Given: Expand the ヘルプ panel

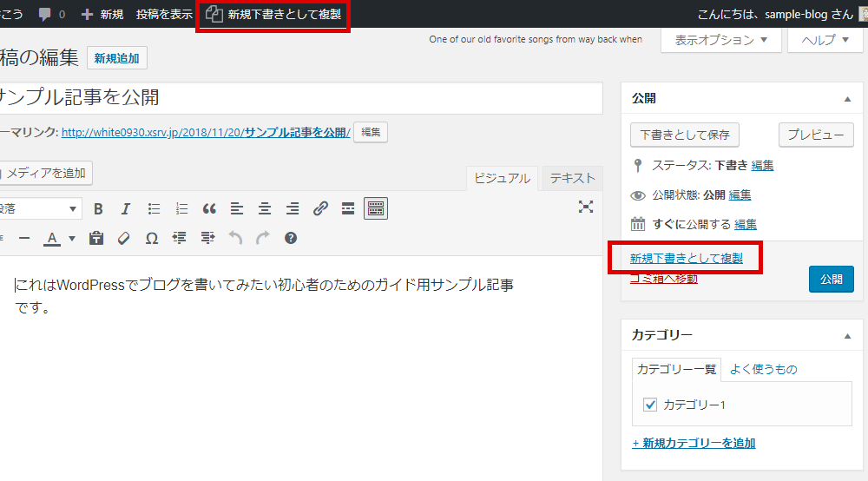Looking at the screenshot, I should pyautogui.click(x=825, y=40).
